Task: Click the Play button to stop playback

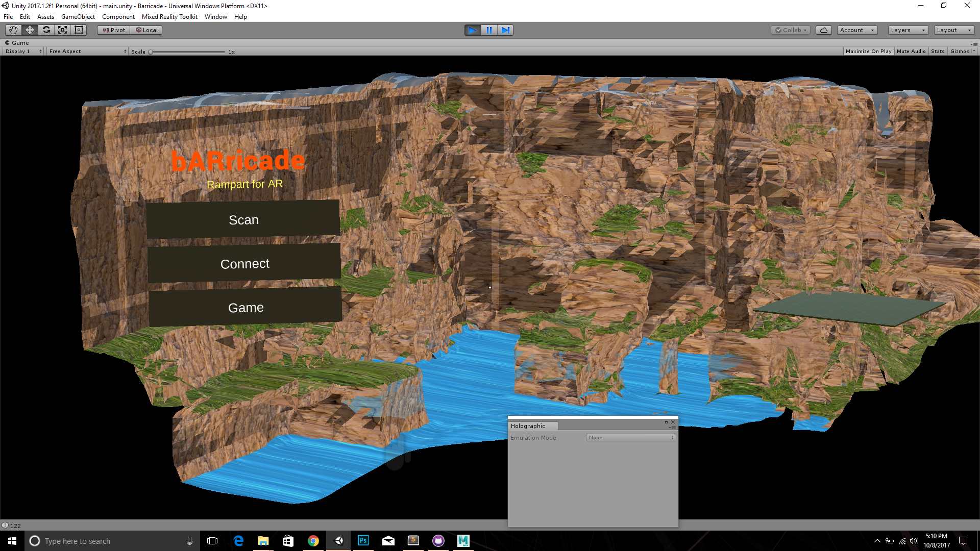Action: (x=472, y=30)
